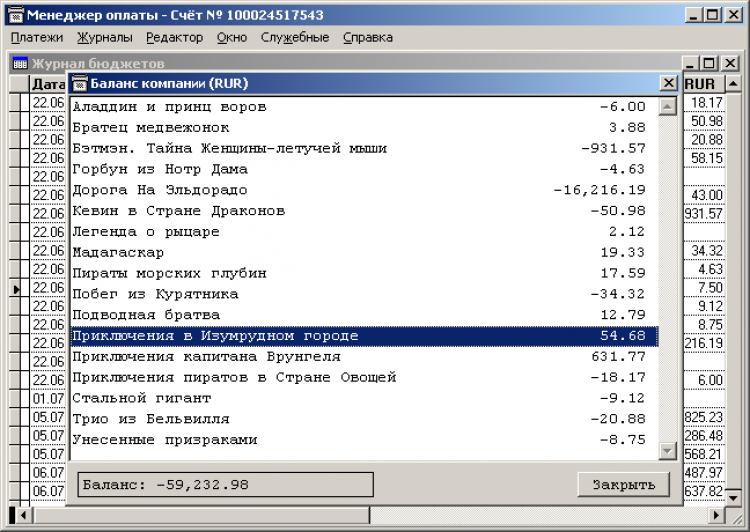Click journal grid vertical scroll up arrow
Viewport: 750px width, 532px height.
[x=733, y=84]
